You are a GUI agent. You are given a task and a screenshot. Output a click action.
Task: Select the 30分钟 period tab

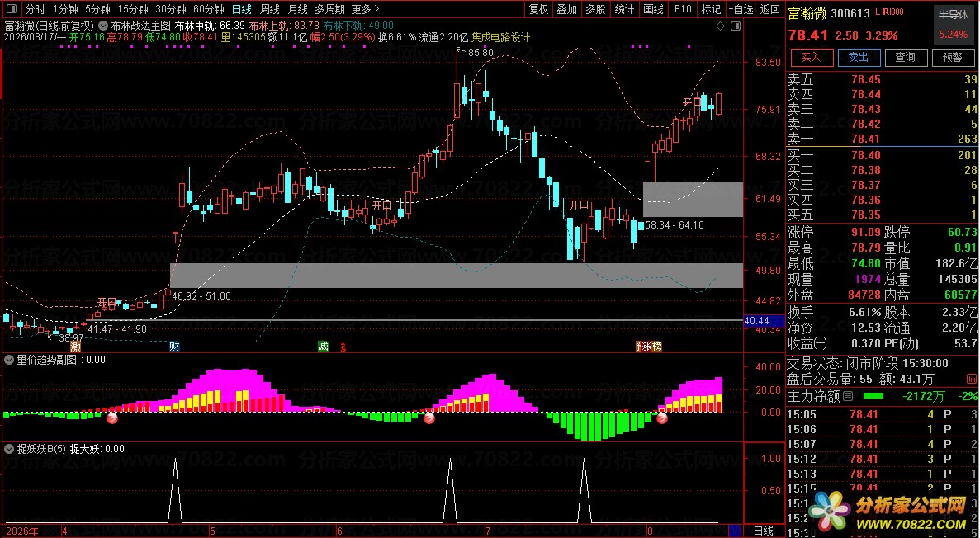click(x=171, y=9)
